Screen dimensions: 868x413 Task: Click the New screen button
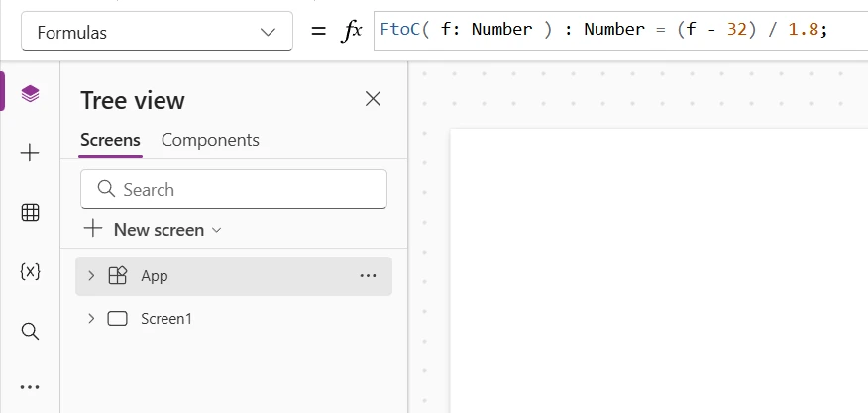149,230
